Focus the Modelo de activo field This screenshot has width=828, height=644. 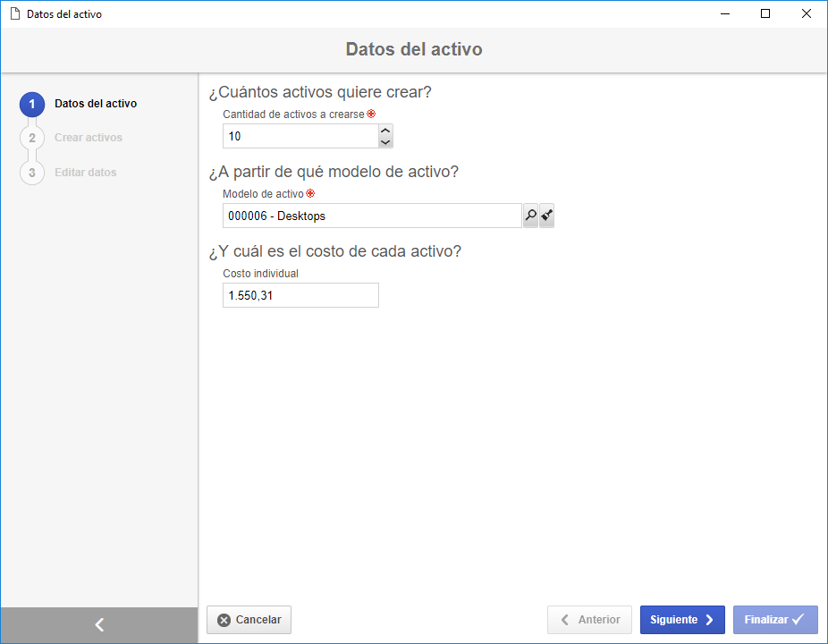(x=372, y=216)
